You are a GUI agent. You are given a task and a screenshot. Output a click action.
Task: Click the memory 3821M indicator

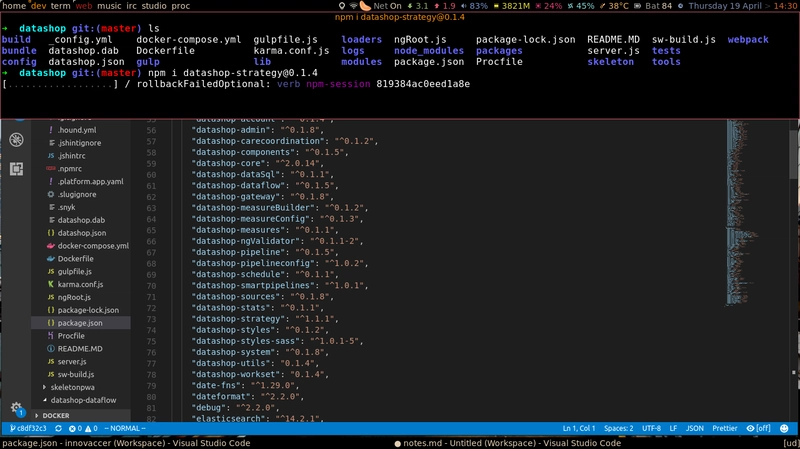(511, 6)
